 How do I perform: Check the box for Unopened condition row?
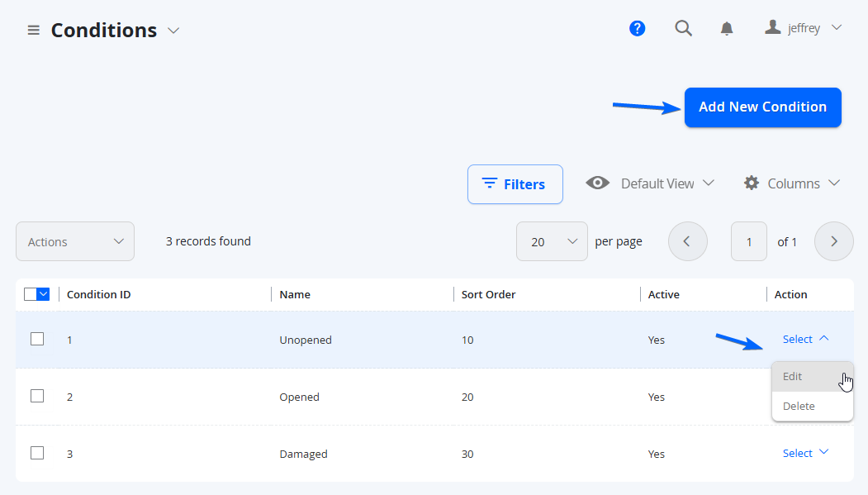pyautogui.click(x=37, y=339)
